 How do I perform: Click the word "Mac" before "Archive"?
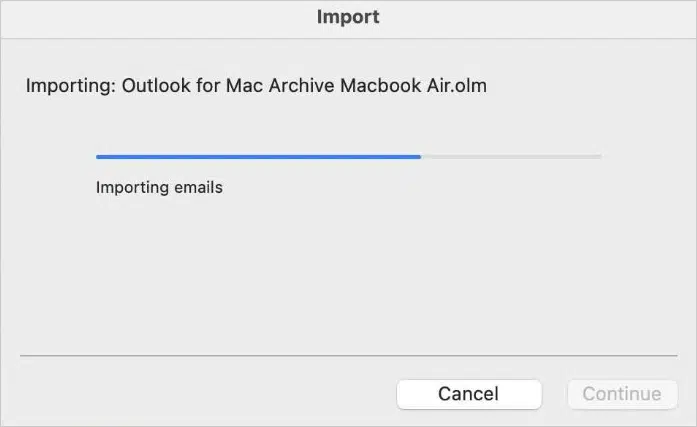(x=244, y=86)
